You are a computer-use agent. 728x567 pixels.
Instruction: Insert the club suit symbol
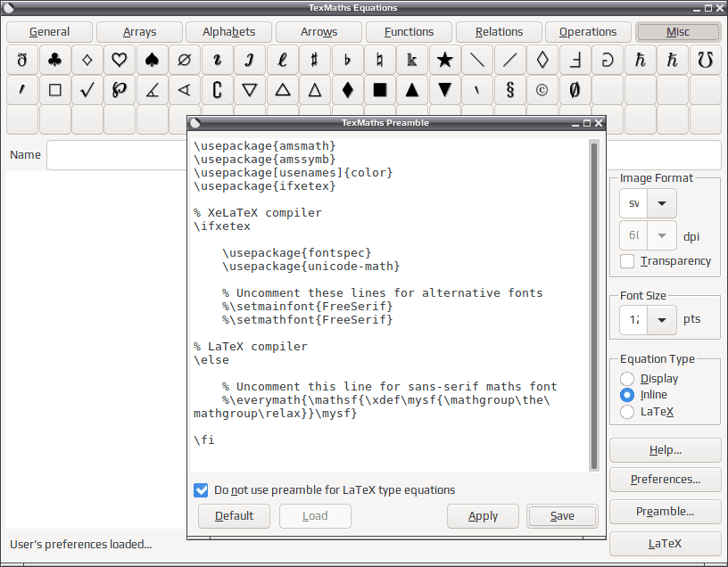click(x=54, y=60)
